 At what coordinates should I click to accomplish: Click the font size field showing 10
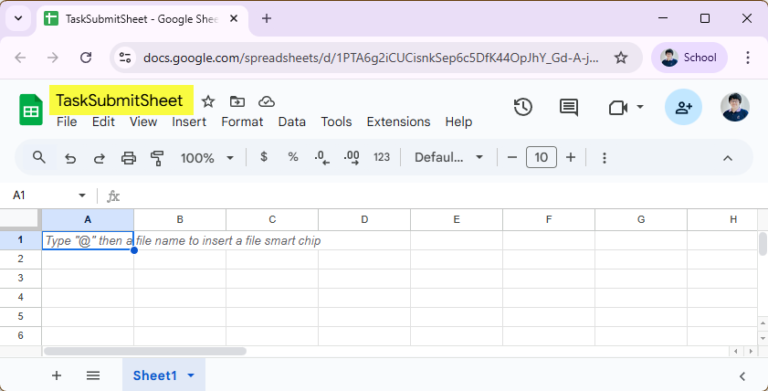coord(541,157)
